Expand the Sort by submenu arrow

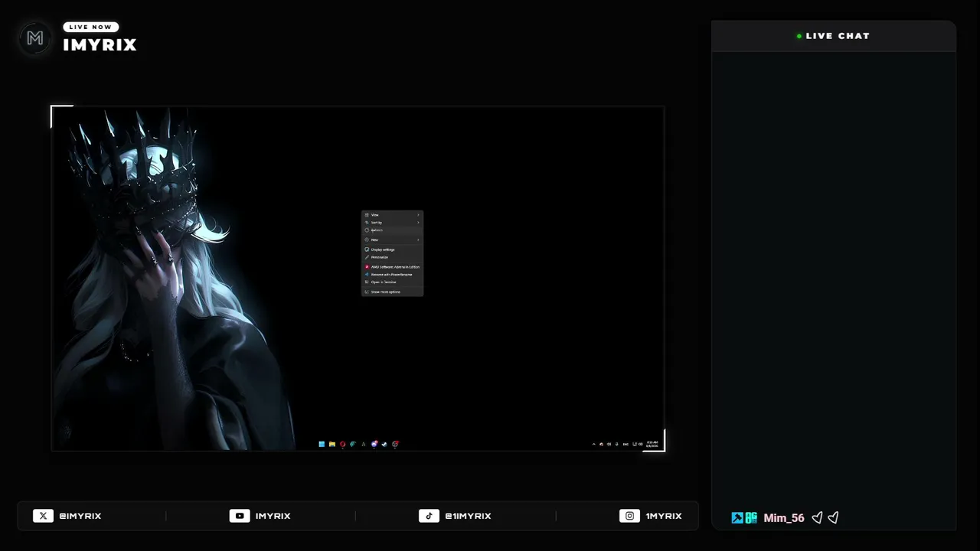tap(419, 223)
